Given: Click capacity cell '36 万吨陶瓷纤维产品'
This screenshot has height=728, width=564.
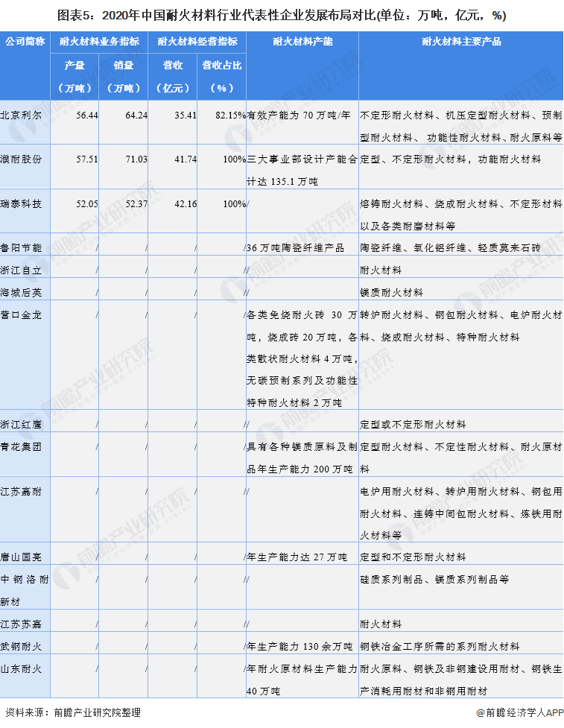Looking at the screenshot, I should tap(295, 248).
